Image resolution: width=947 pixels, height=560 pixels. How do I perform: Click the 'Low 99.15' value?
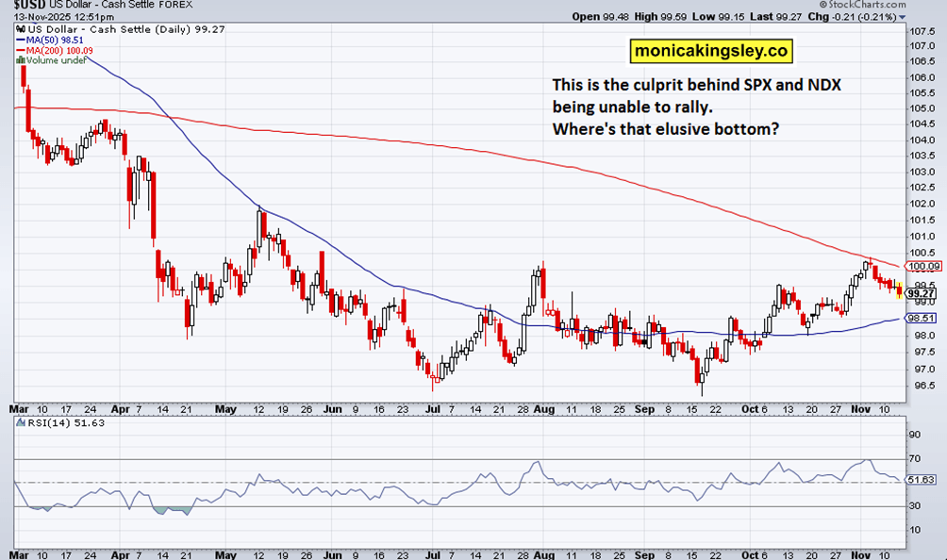[x=718, y=17]
